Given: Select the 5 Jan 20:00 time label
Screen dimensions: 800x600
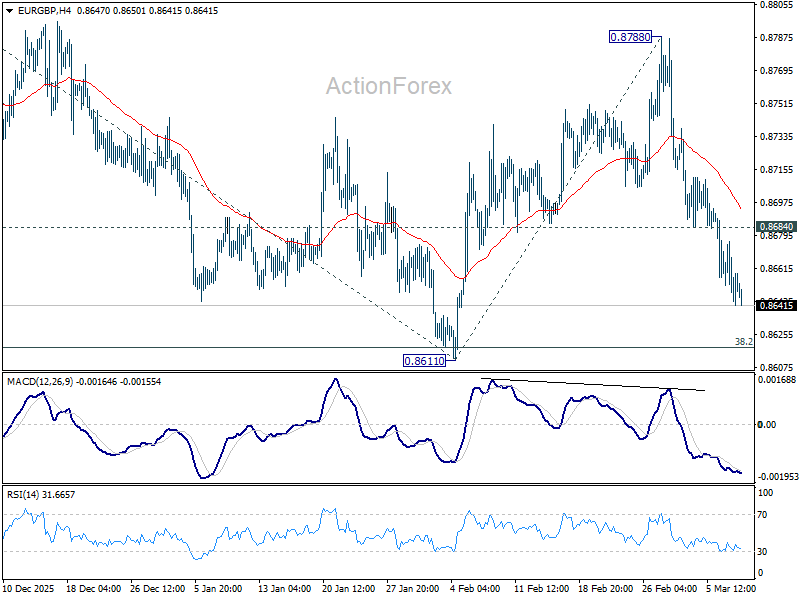Looking at the screenshot, I should coord(218,588).
